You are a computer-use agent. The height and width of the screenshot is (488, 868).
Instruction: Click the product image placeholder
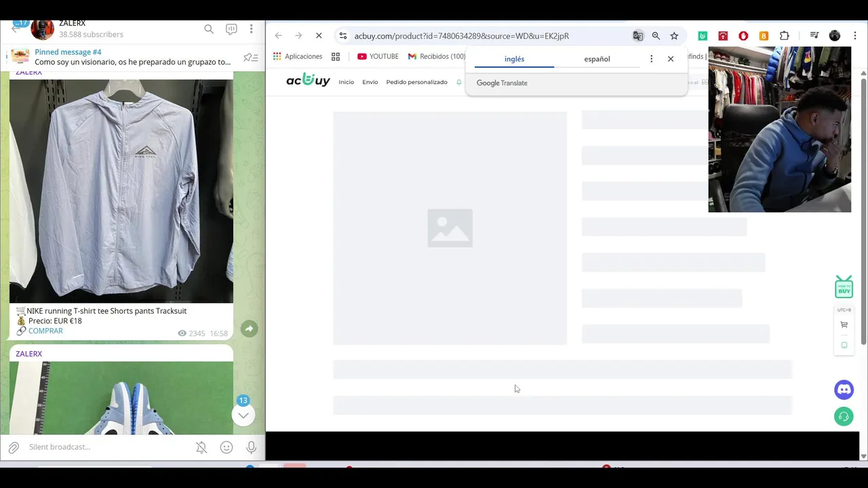pyautogui.click(x=450, y=228)
